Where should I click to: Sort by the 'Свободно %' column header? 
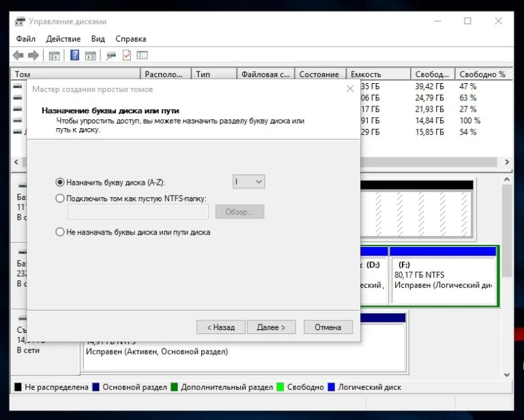click(484, 74)
